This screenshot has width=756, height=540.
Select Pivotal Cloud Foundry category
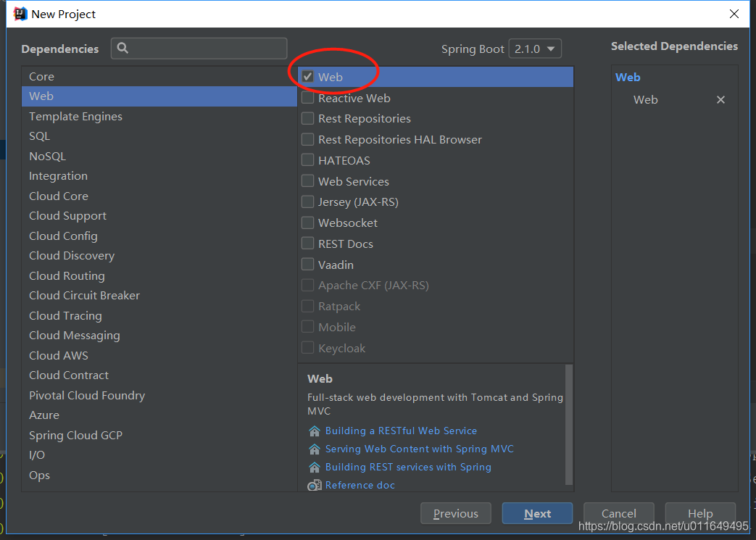pos(159,395)
